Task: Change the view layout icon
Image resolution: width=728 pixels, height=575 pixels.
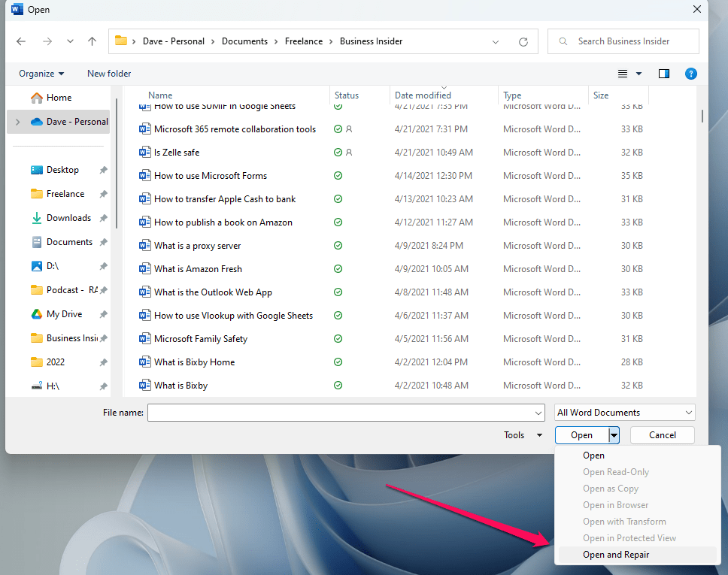Action: tap(623, 74)
